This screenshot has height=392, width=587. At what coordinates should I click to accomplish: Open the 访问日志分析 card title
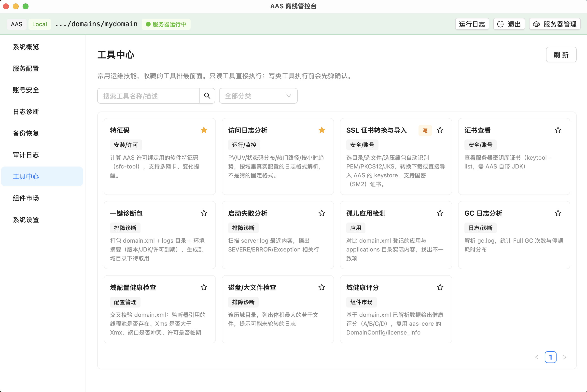tap(248, 130)
